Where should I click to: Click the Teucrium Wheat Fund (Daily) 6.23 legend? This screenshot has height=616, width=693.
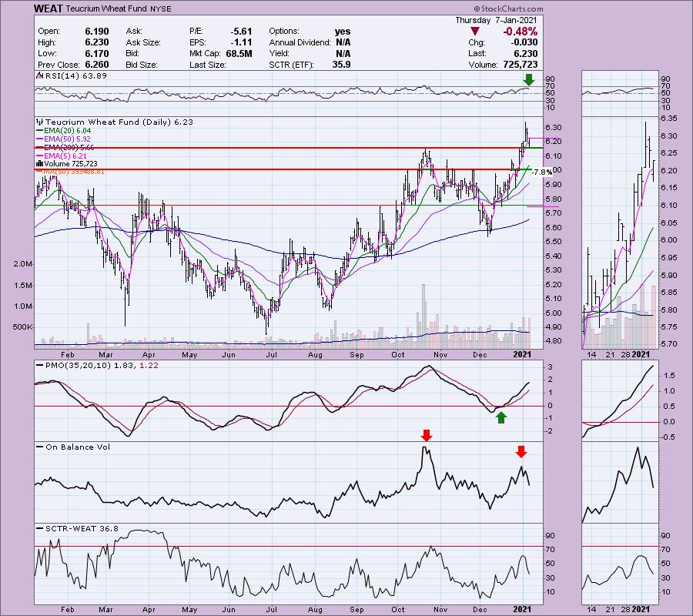coord(119,122)
